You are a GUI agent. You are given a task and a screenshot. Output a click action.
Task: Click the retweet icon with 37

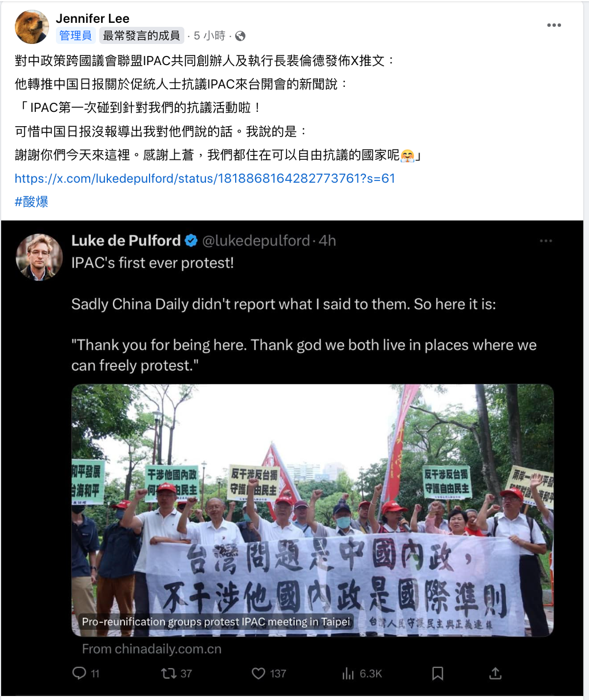click(169, 674)
